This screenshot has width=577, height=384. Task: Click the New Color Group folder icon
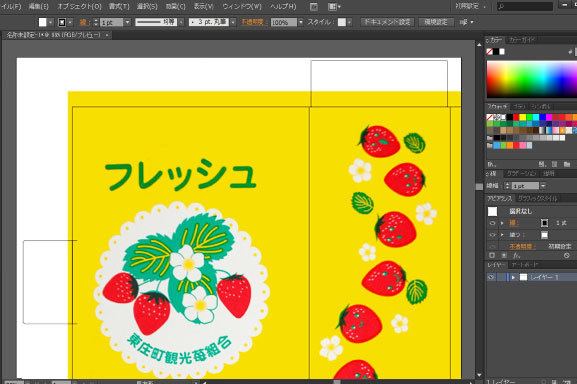567,164
